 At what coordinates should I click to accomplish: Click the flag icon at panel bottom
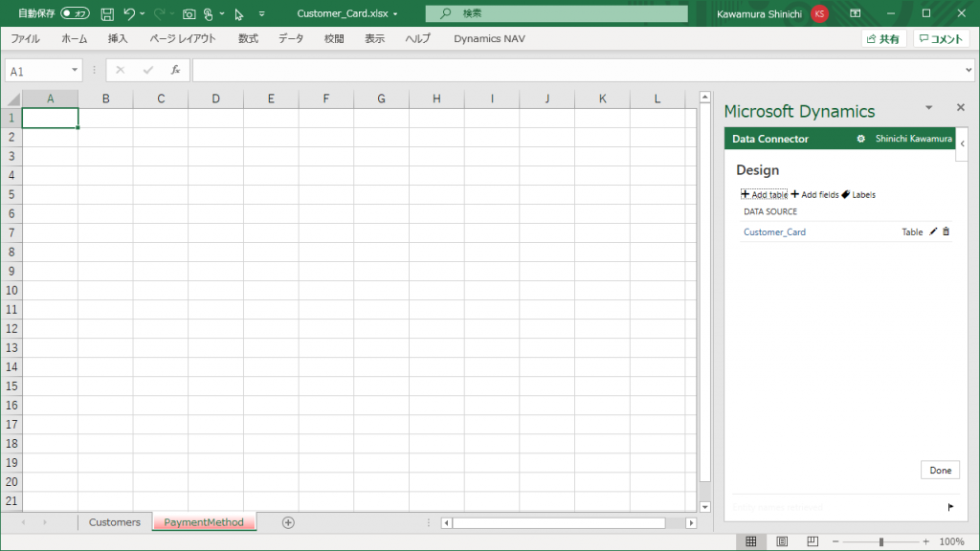(950, 507)
